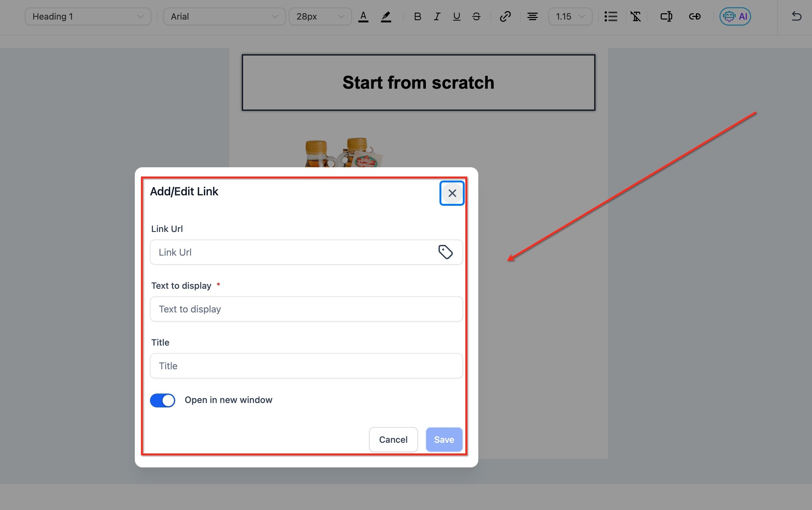Toggle Italic text formatting

coord(437,16)
